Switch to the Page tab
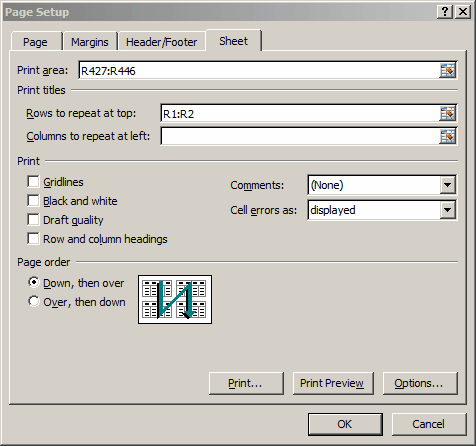Screen dimensions: 476x446 tap(35, 42)
